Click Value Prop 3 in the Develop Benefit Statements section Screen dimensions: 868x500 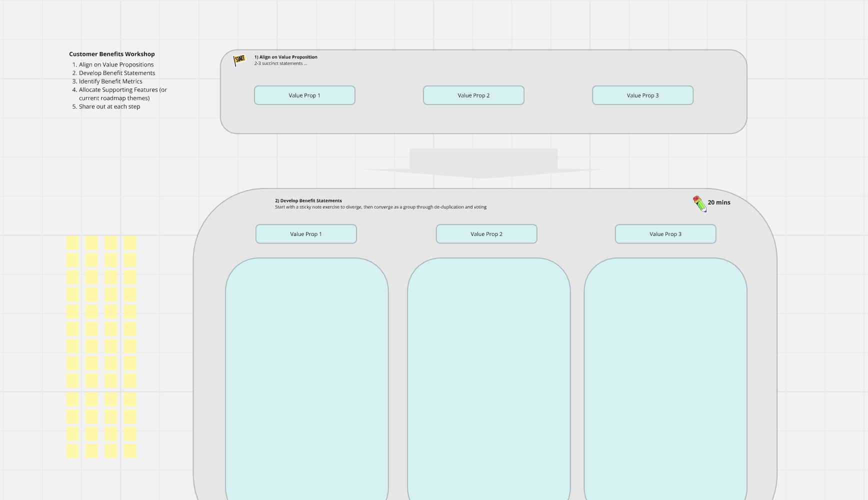pyautogui.click(x=665, y=234)
